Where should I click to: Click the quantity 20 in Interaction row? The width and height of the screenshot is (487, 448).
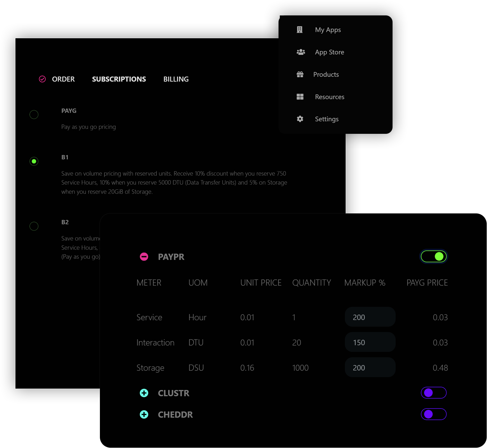pyautogui.click(x=297, y=343)
